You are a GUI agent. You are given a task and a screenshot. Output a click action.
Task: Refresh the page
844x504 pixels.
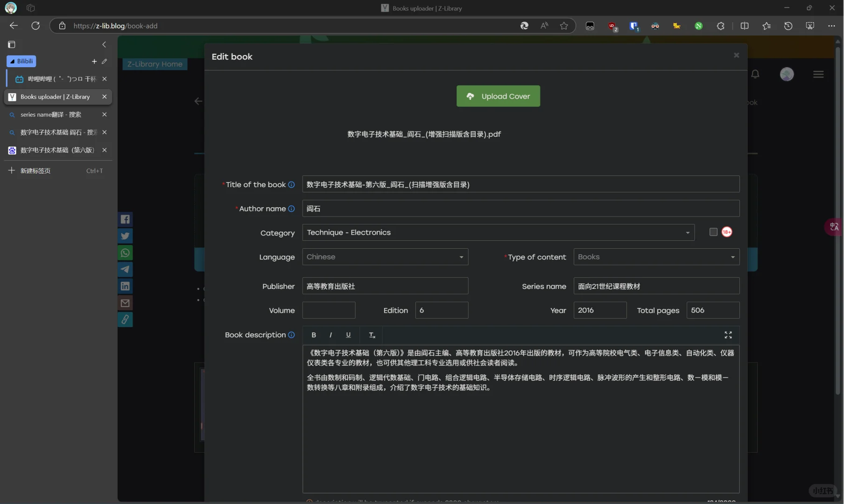[x=35, y=26]
